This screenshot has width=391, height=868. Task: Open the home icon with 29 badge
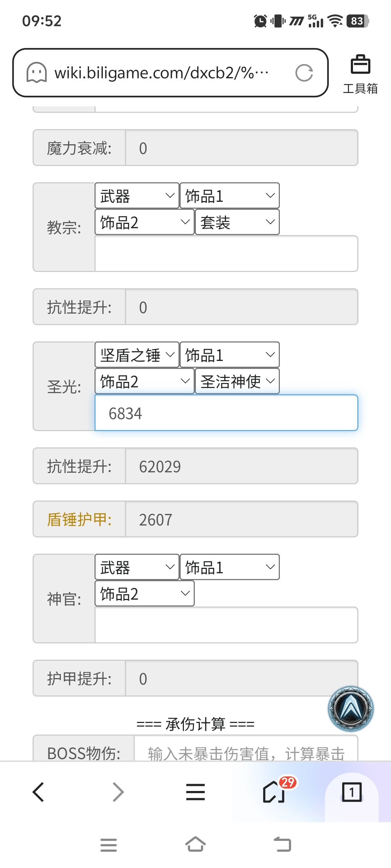pyautogui.click(x=274, y=792)
